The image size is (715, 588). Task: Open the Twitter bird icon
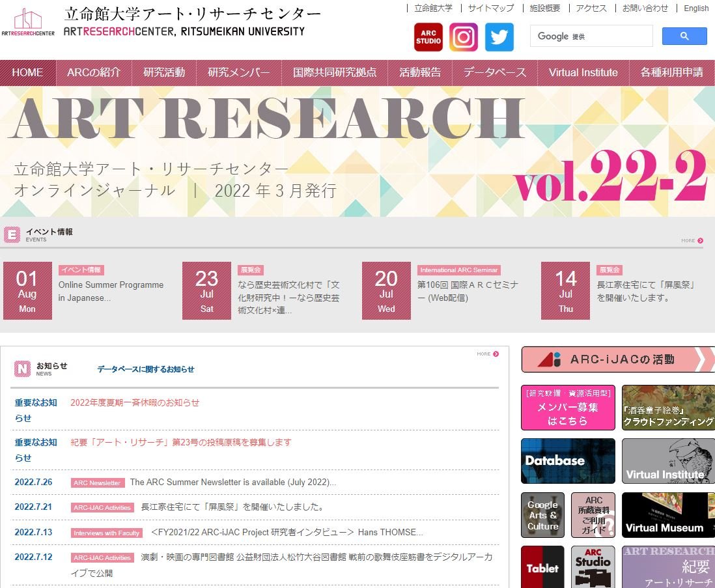click(499, 37)
